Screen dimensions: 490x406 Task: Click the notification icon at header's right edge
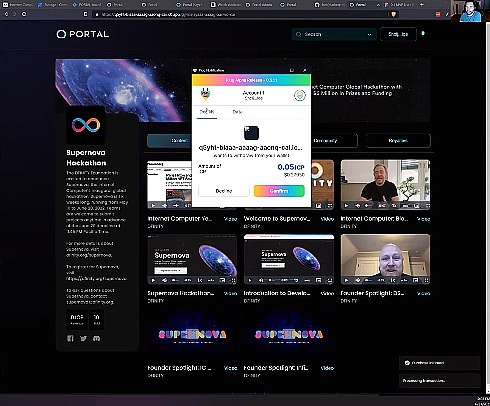tap(423, 33)
